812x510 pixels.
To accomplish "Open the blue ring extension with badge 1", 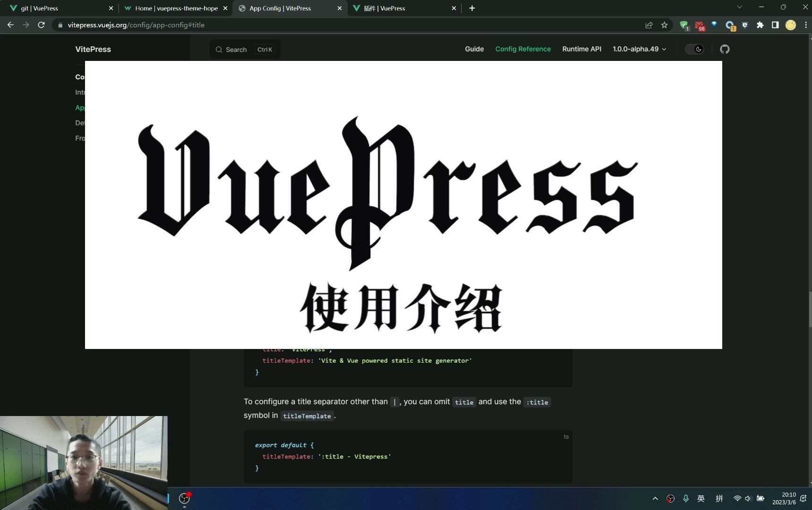I will [x=730, y=25].
